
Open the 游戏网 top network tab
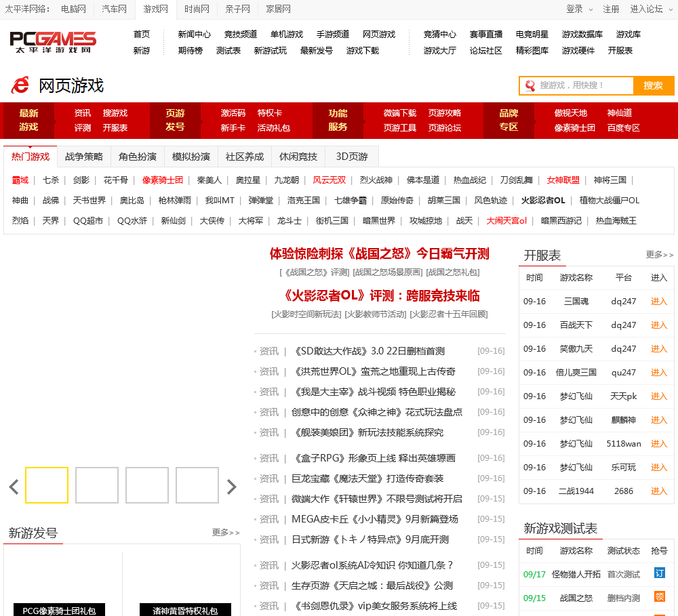click(x=156, y=9)
